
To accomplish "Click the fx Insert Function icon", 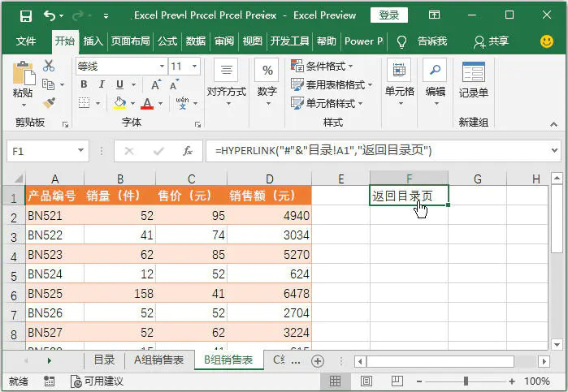I will (x=188, y=151).
